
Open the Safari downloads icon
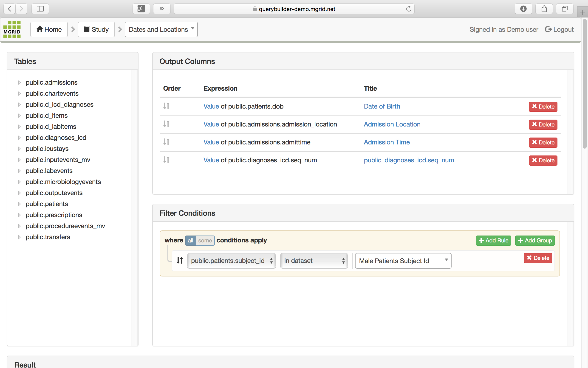(523, 9)
